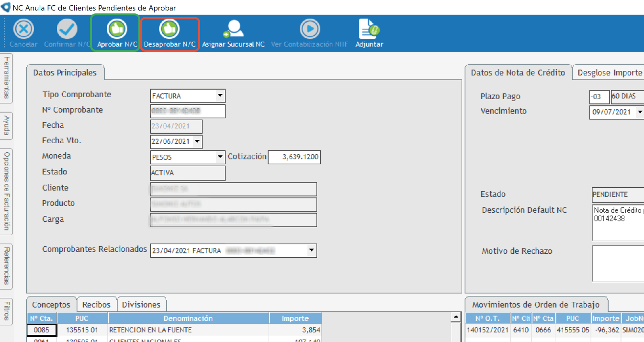The width and height of the screenshot is (644, 342).
Task: Click the -96,362 Importe cell
Action: click(x=606, y=330)
